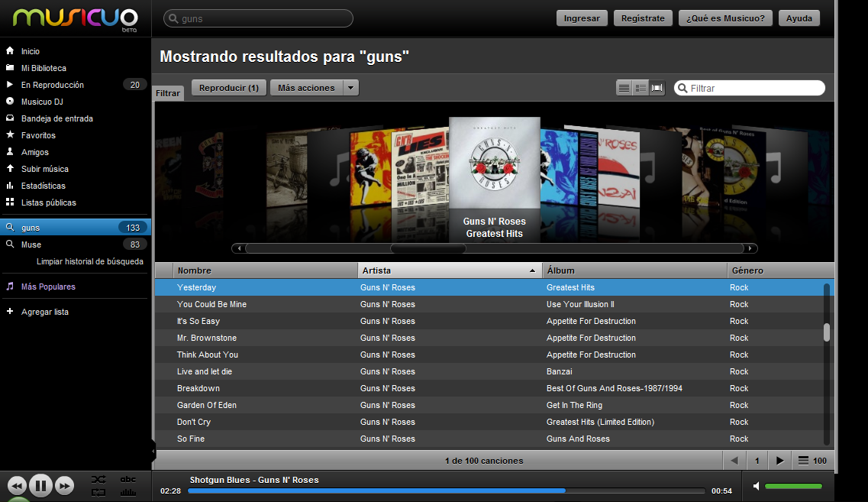868x502 pixels.
Task: Toggle shuffle mode icon
Action: (98, 479)
